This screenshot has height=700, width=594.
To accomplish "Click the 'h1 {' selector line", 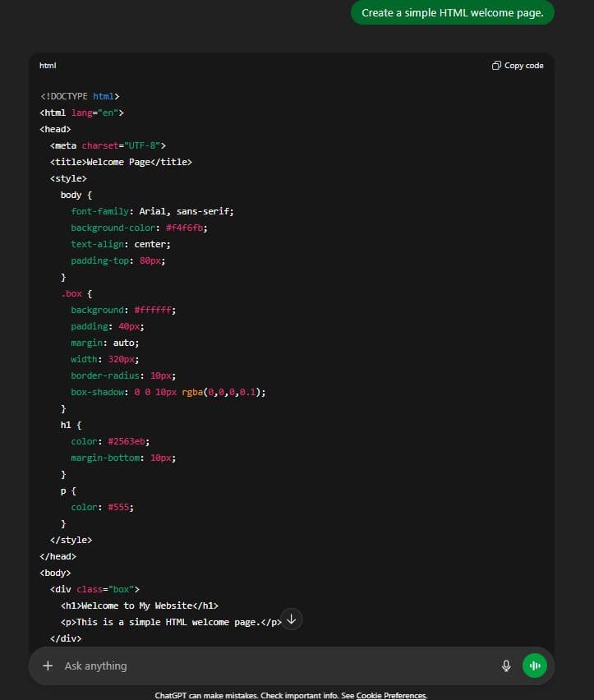I will click(71, 425).
